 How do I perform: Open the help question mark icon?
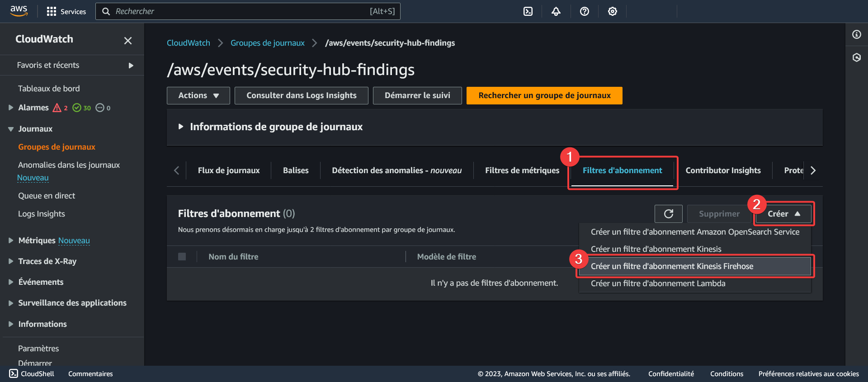[x=585, y=11]
